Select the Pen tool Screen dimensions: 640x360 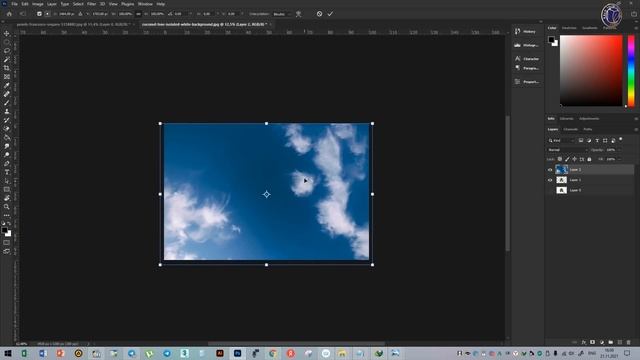coord(7,163)
